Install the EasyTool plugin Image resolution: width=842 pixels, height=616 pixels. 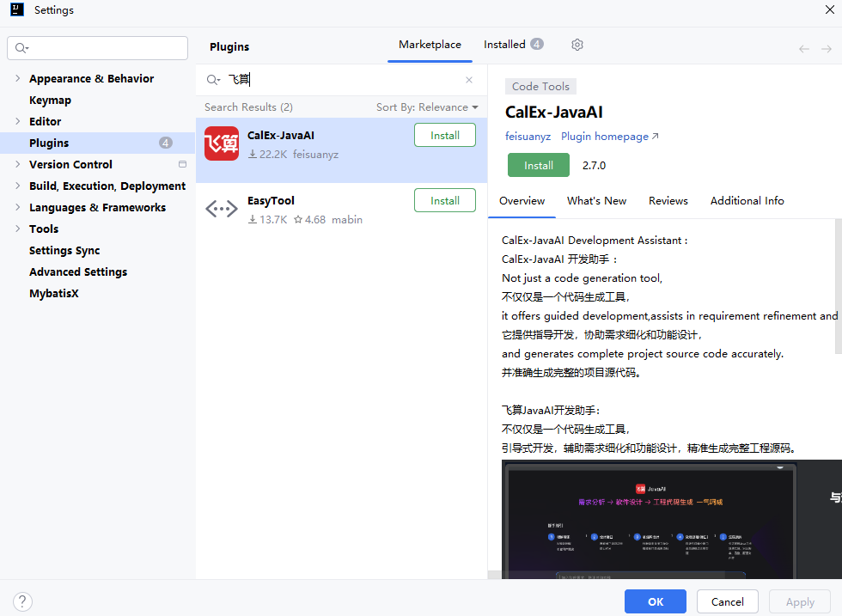pos(445,200)
